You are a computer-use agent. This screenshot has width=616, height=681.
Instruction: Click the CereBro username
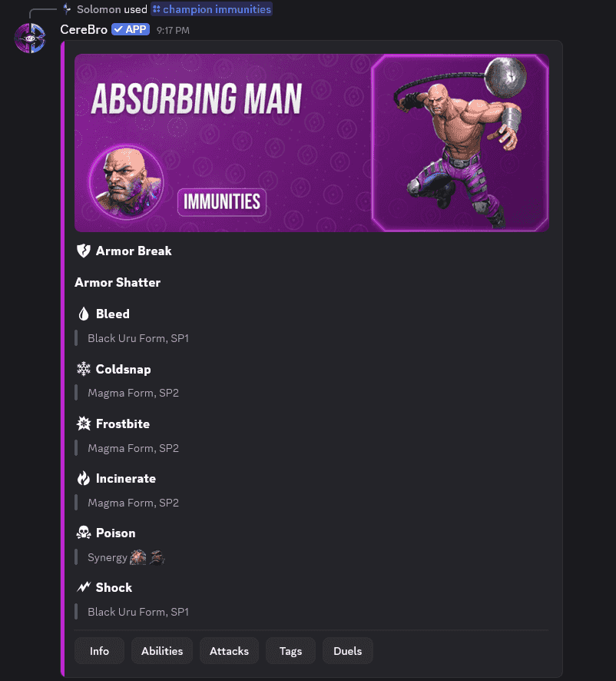(84, 29)
